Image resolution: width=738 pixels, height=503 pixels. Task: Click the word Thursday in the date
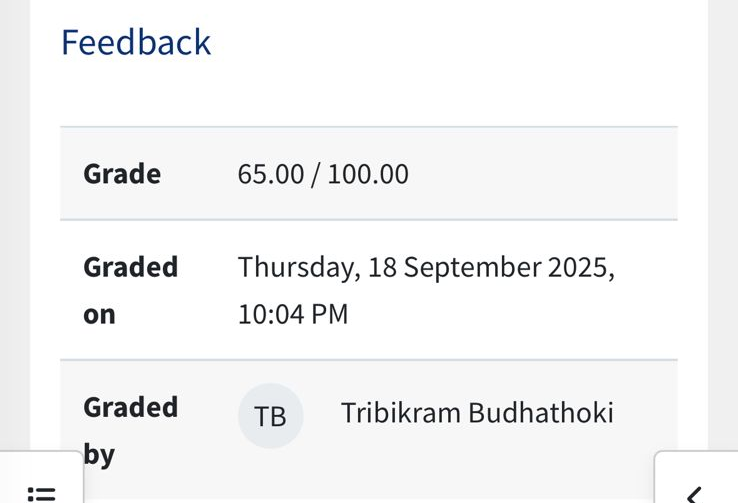296,268
